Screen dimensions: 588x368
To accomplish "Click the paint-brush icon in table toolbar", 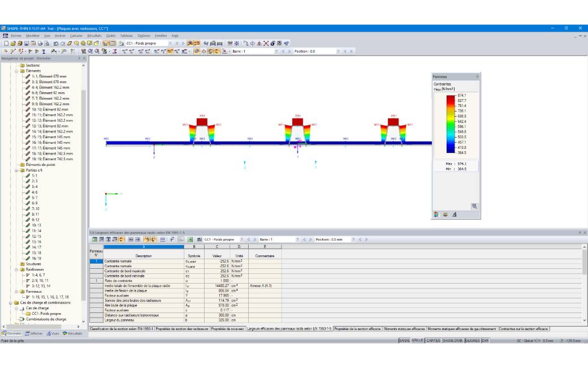I will pos(171,239).
